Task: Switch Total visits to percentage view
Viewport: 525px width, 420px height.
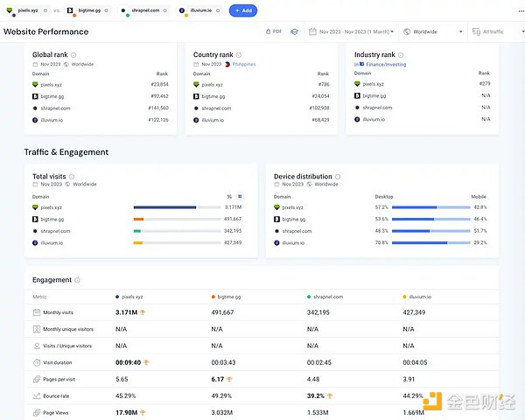Action: [x=229, y=197]
